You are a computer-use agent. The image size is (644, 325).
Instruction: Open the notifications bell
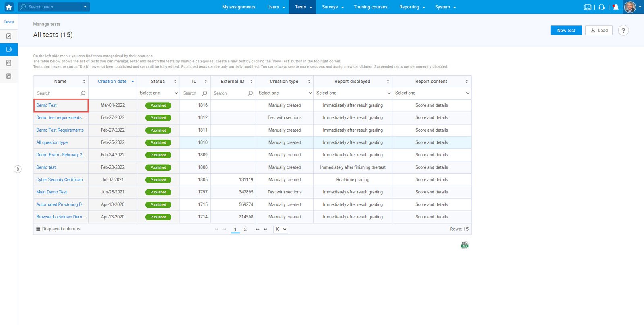(615, 7)
